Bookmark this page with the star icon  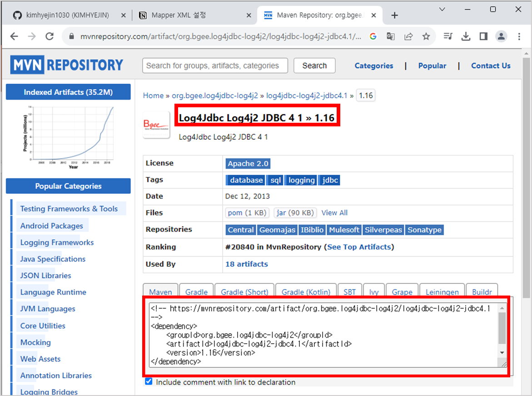pos(426,36)
